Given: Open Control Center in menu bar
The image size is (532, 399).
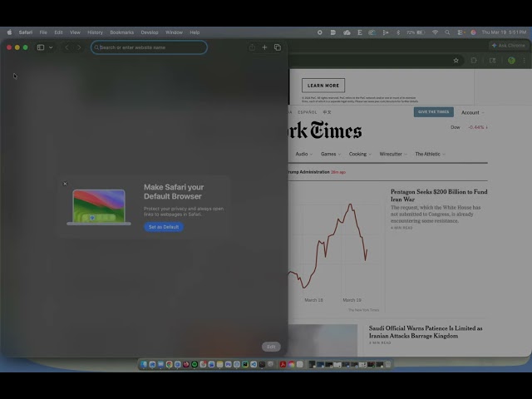Looking at the screenshot, I should coord(460,32).
